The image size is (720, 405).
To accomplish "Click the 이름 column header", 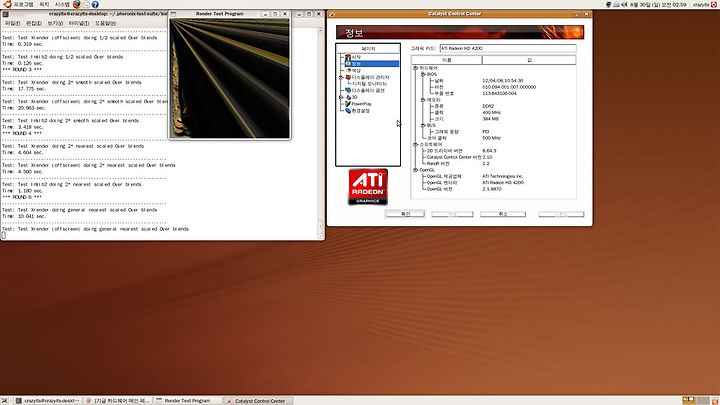I will (446, 60).
